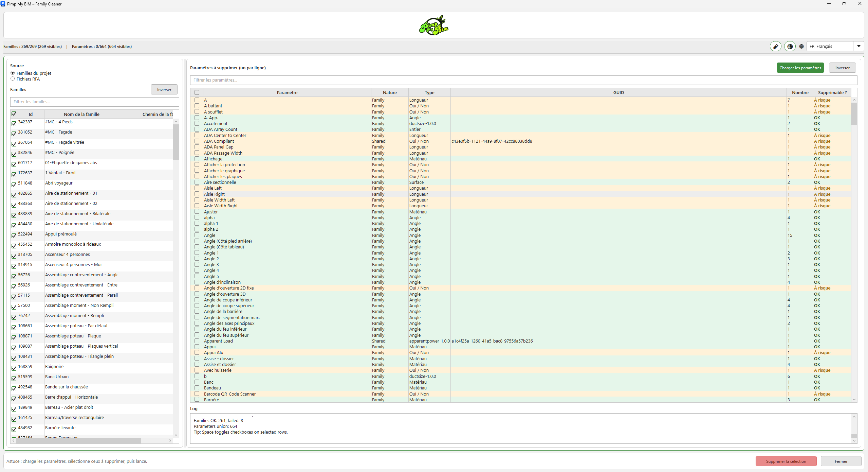Click the apparentpower-1.0.0 type cell
The width and height of the screenshot is (868, 472).
429,341
